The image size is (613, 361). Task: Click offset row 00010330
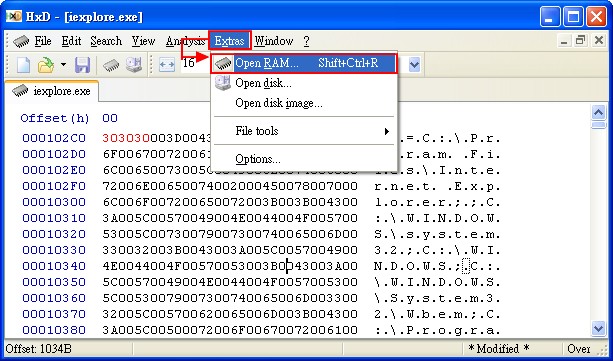pyautogui.click(x=54, y=250)
